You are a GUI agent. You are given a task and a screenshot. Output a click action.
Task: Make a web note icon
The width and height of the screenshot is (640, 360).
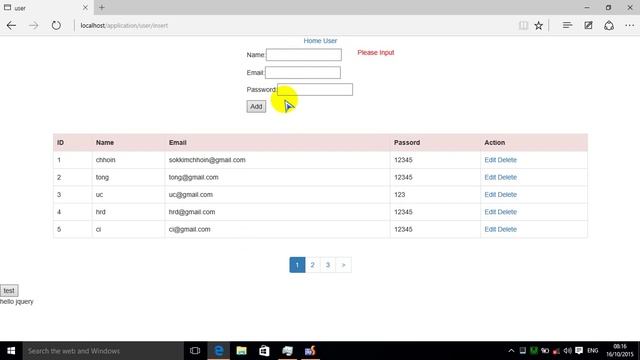click(x=588, y=25)
